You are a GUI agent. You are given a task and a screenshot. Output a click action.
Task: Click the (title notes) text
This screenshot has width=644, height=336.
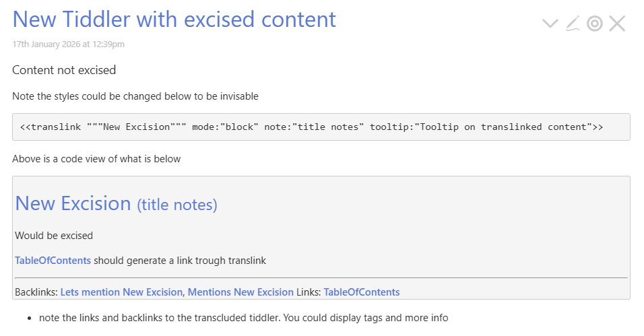pyautogui.click(x=177, y=205)
